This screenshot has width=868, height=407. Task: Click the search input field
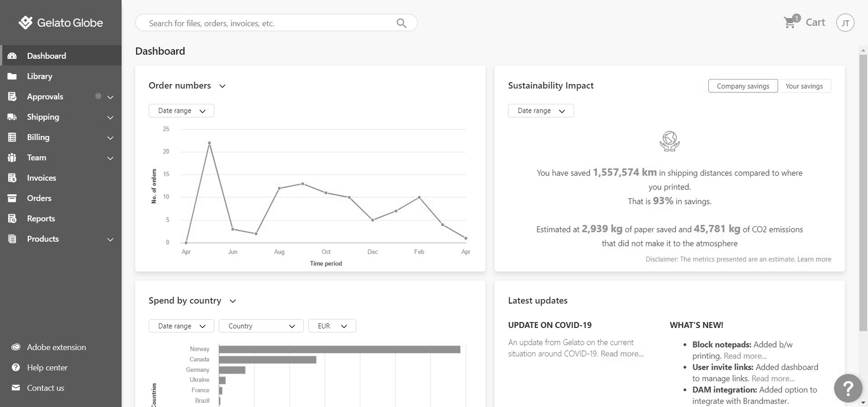(269, 23)
